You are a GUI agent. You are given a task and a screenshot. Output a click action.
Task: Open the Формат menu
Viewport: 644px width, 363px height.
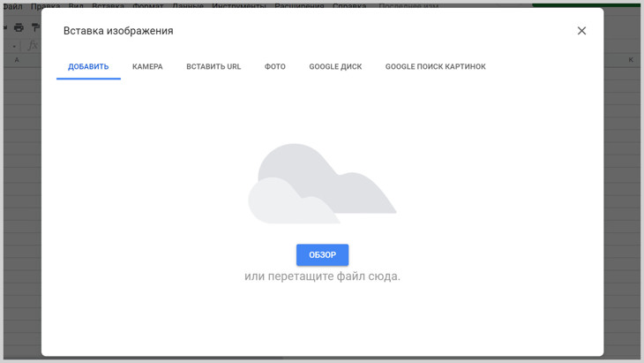[x=148, y=5]
